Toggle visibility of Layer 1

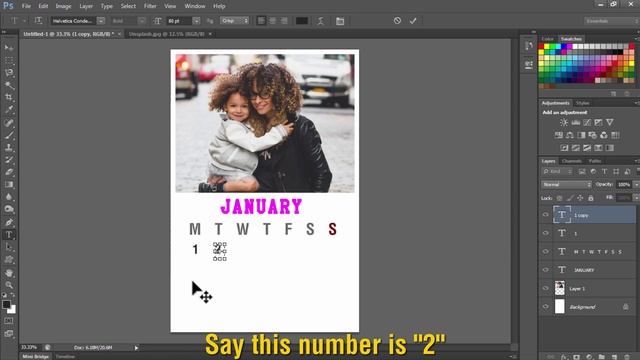(x=545, y=288)
